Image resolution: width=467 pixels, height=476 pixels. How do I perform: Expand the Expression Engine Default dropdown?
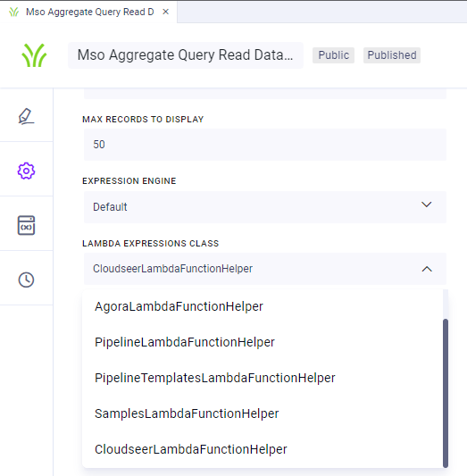[x=265, y=207]
